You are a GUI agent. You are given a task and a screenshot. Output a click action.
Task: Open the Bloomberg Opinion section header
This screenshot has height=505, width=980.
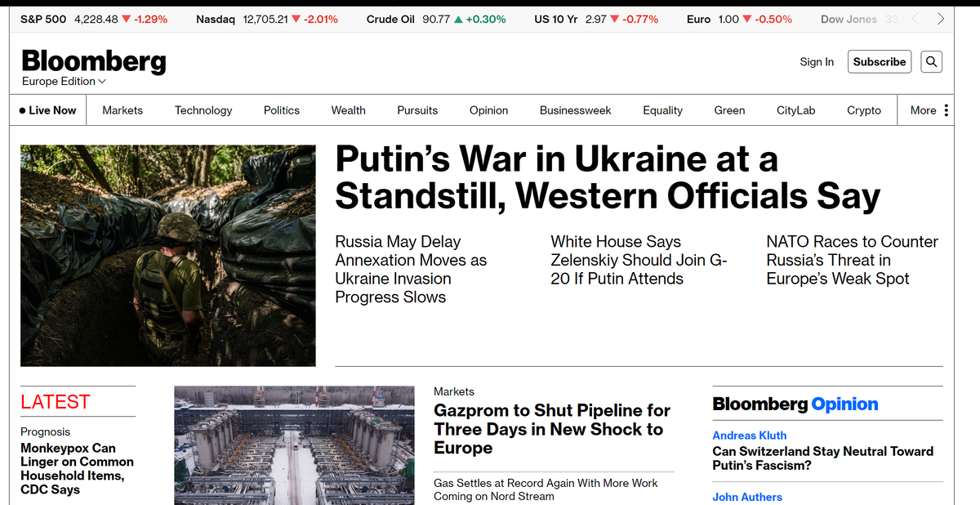tap(795, 404)
